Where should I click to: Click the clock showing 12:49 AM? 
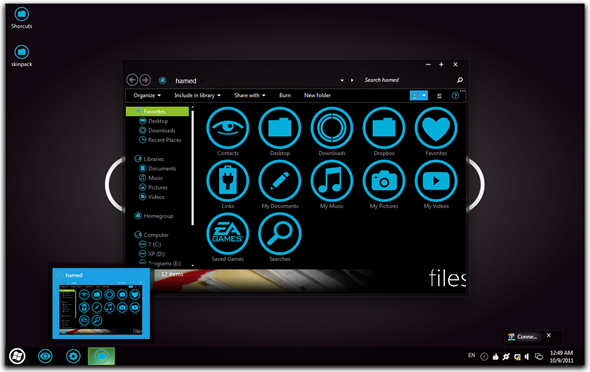561,357
